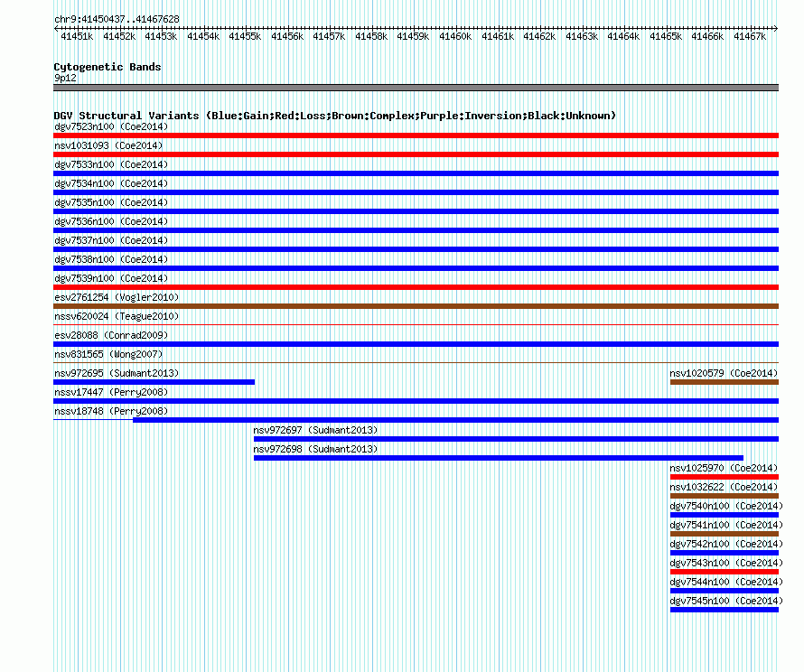Click the dgv7537n100 (Coe2014) label
The width and height of the screenshot is (804, 672).
(x=111, y=240)
